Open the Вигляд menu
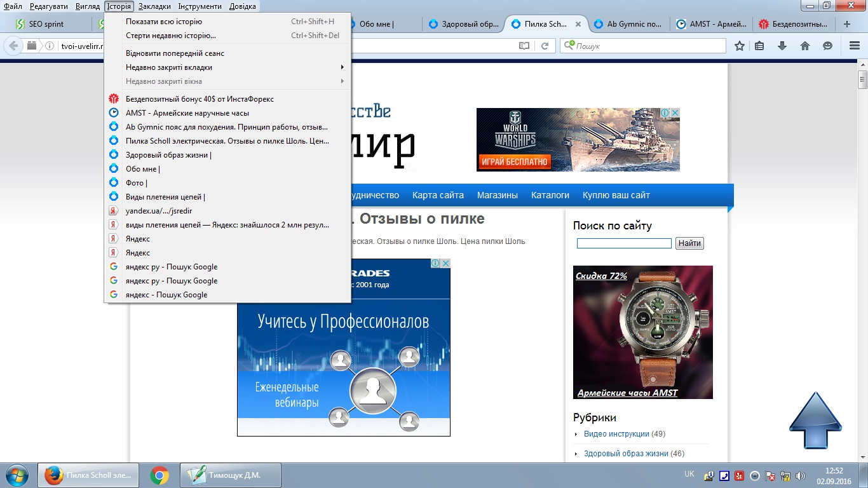 (x=88, y=6)
